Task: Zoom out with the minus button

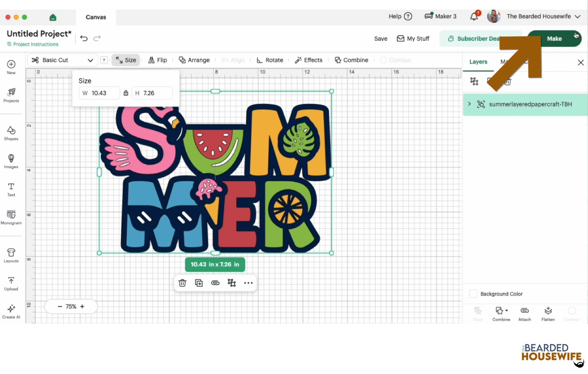Action: pos(60,306)
